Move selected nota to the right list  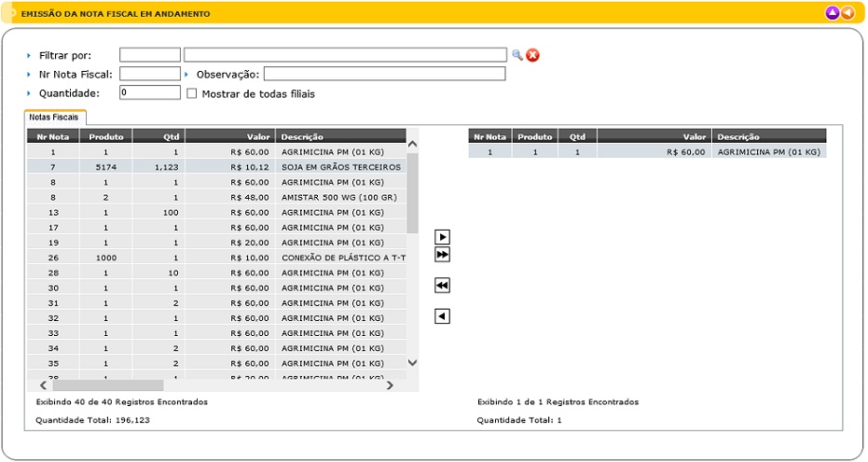point(443,237)
